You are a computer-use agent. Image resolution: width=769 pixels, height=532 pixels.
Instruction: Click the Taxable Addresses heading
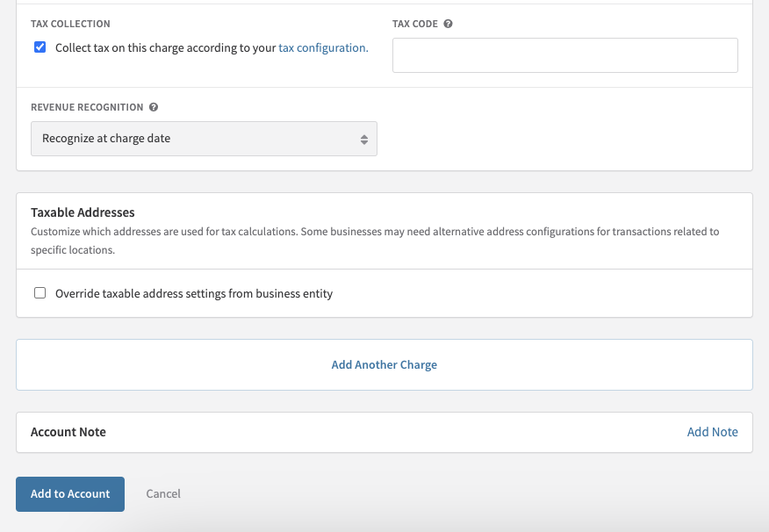[x=83, y=212]
